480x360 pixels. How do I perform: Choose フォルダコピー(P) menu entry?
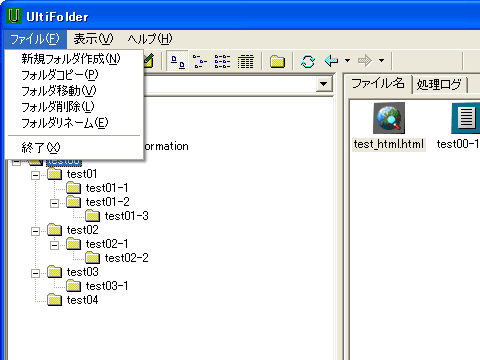(x=74, y=75)
